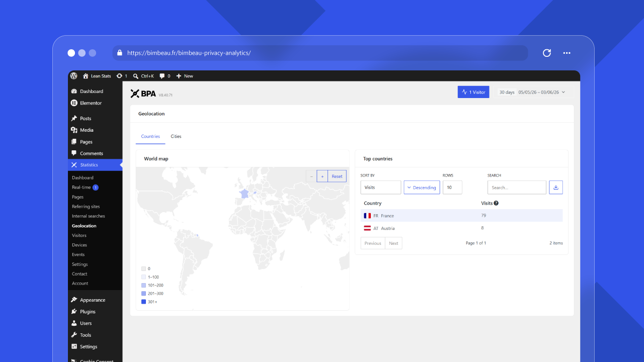Click the export download icon button
644x362 pixels.
pos(556,188)
